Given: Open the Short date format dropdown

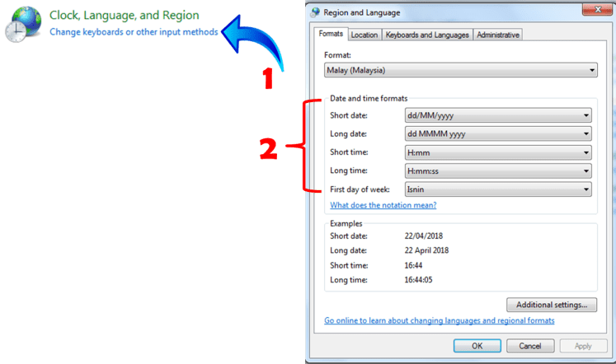Looking at the screenshot, I should click(x=498, y=116).
